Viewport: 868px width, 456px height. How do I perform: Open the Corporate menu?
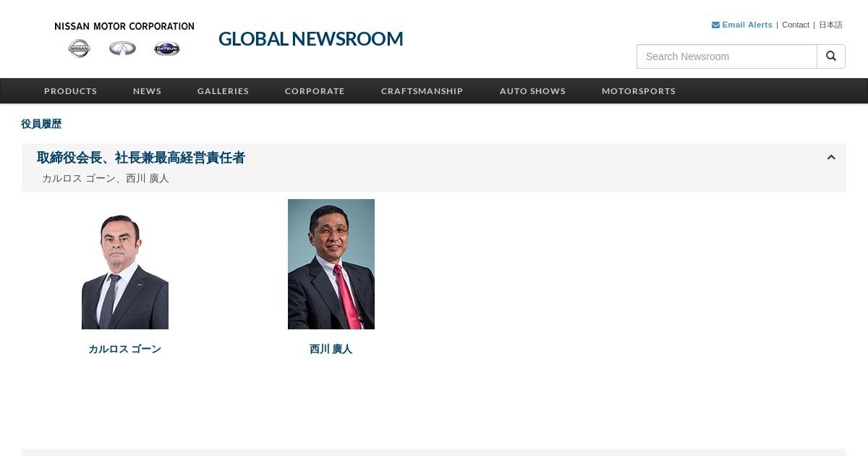[315, 91]
